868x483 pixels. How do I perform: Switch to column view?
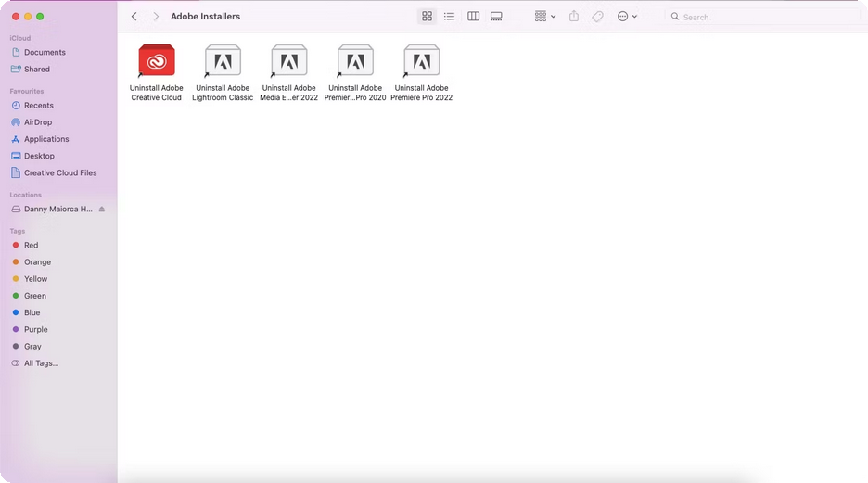click(473, 17)
